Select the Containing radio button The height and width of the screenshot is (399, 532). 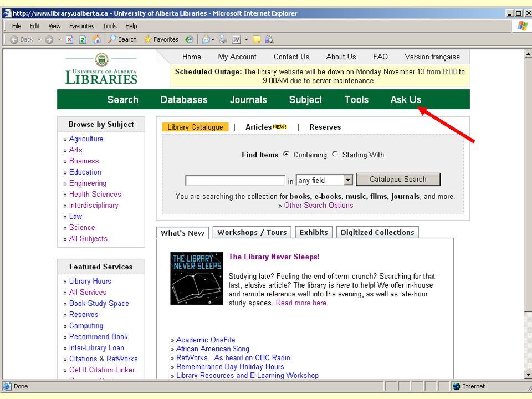pos(286,154)
